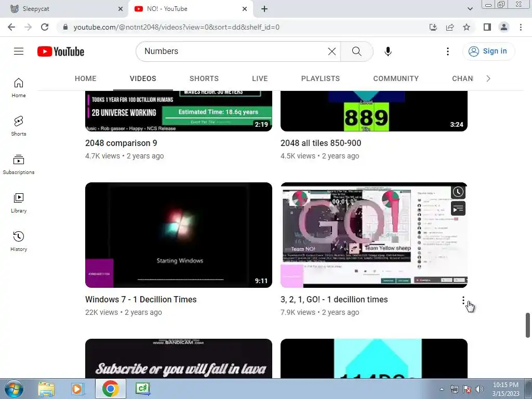Open the Action Center flag icon
The image size is (532, 399).
click(x=467, y=389)
